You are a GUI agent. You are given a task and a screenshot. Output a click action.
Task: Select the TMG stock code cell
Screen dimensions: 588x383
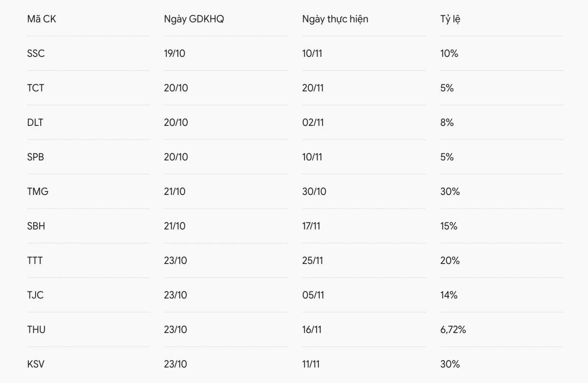tap(38, 191)
